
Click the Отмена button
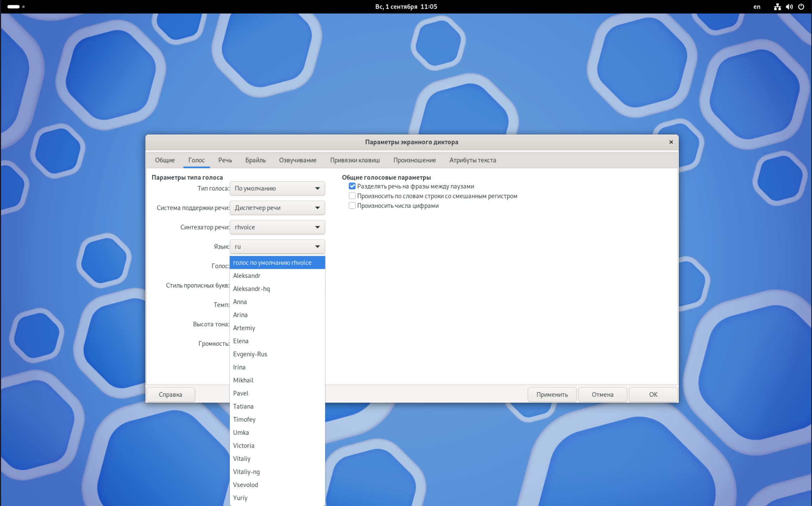pos(602,394)
